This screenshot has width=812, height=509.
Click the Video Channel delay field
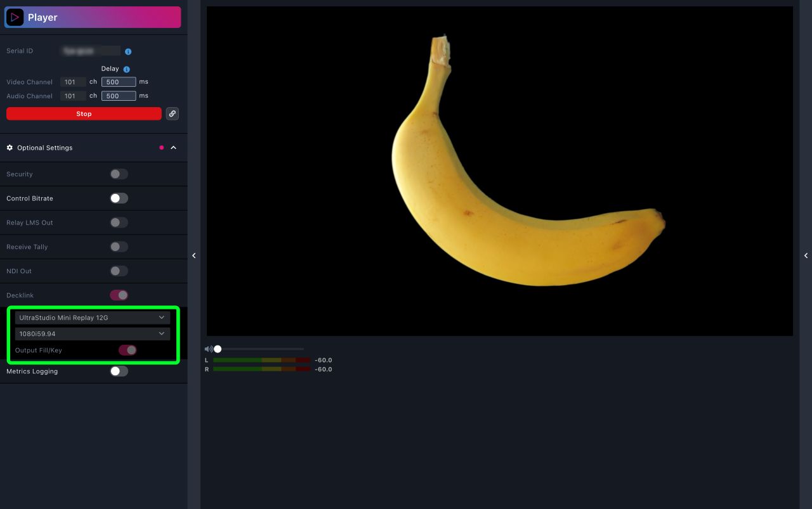(x=119, y=82)
